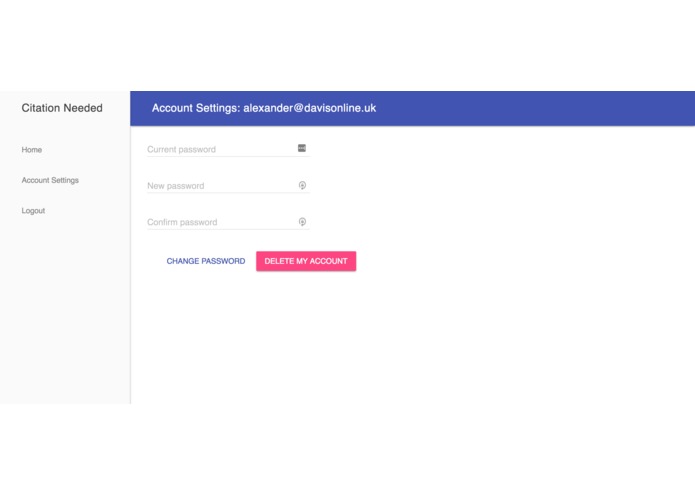Click the CHANGE PASSWORD button
Viewport: 695px width, 494px height.
206,261
